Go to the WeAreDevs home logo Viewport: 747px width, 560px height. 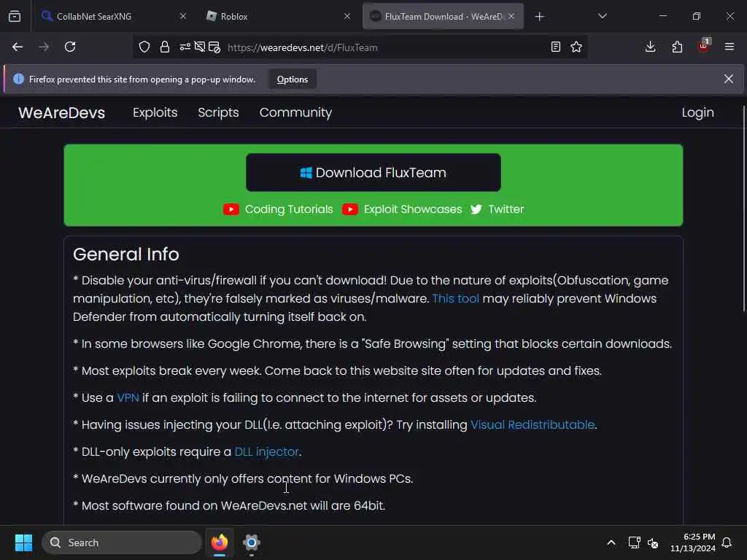(x=61, y=113)
